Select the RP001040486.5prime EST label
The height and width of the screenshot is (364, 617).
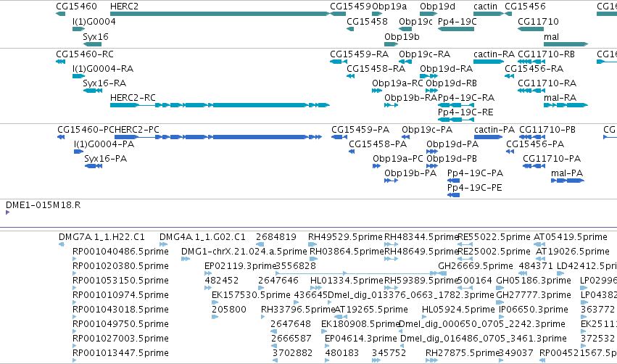coord(120,251)
